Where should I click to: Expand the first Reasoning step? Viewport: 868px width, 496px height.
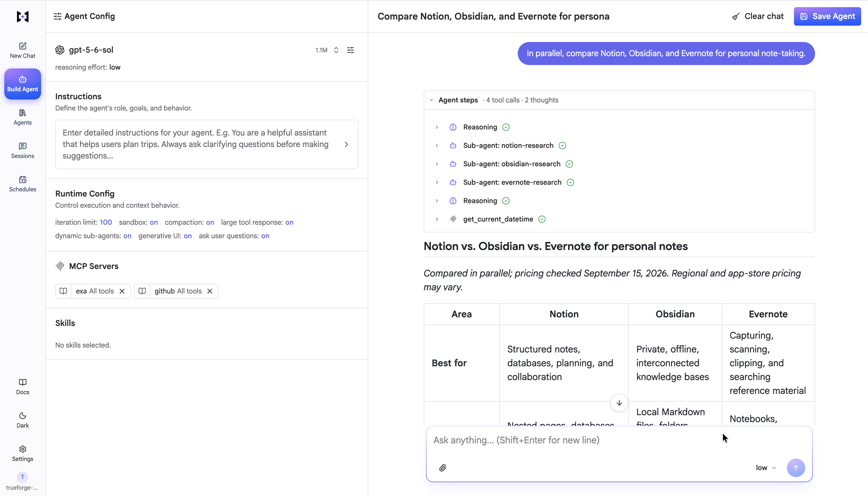click(x=437, y=127)
